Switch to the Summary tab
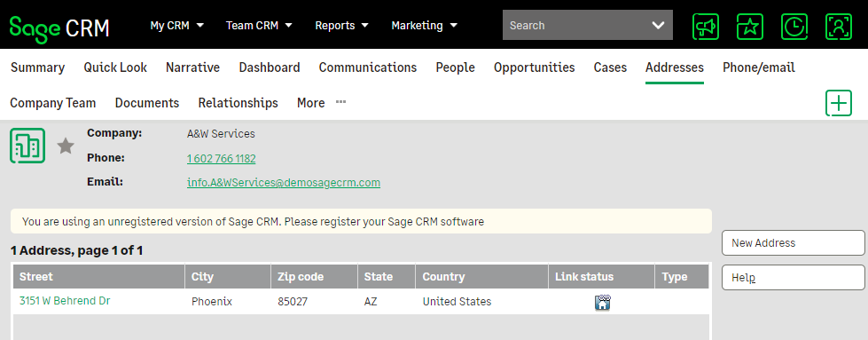The width and height of the screenshot is (868, 340). 37,67
